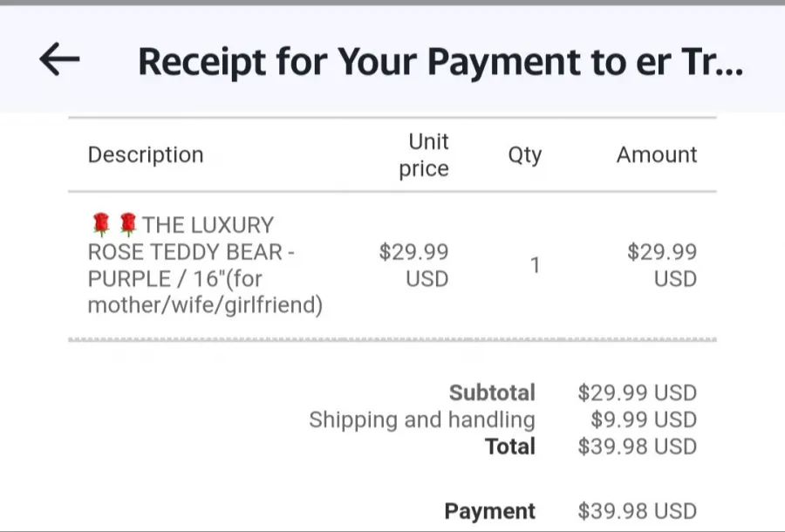Tap the $29.99 USD unit price value
This screenshot has width=785, height=532.
413,265
